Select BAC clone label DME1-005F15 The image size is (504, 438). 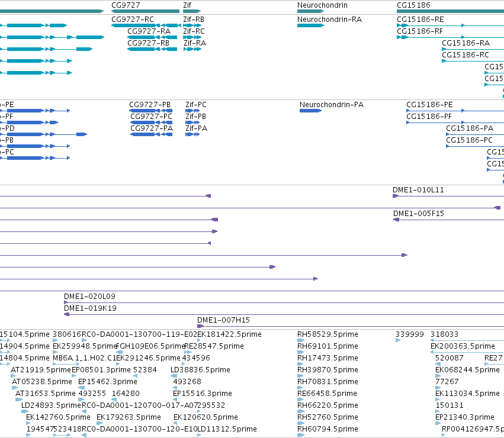(x=419, y=214)
